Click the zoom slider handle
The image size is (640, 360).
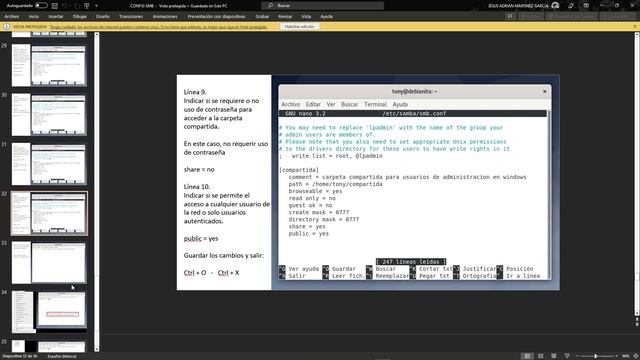pyautogui.click(x=596, y=356)
